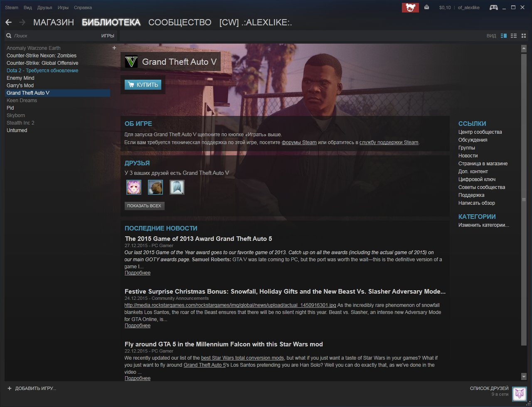Open the friends list avatar icon
This screenshot has height=407, width=532.
coord(519,394)
